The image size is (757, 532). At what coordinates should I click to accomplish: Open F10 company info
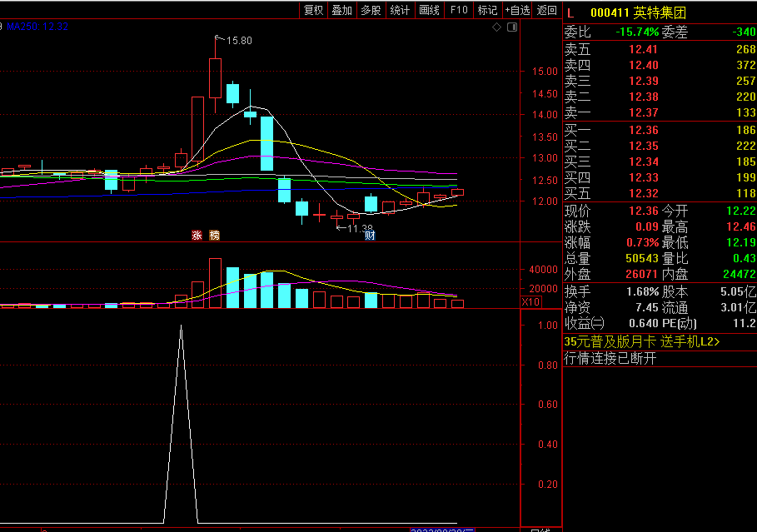(x=459, y=10)
